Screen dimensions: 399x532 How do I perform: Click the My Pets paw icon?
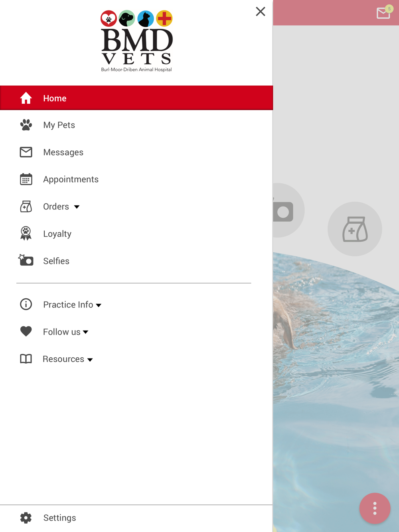[26, 125]
